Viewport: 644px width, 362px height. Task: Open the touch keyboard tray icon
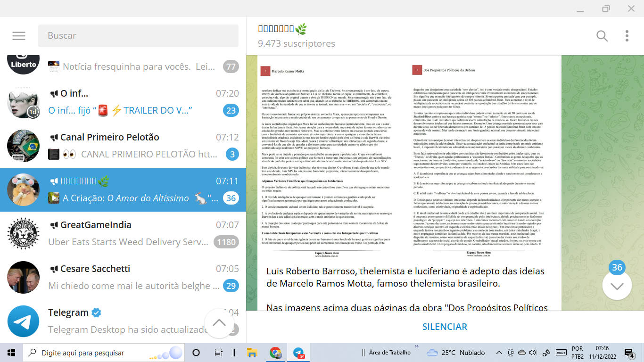tap(561, 353)
